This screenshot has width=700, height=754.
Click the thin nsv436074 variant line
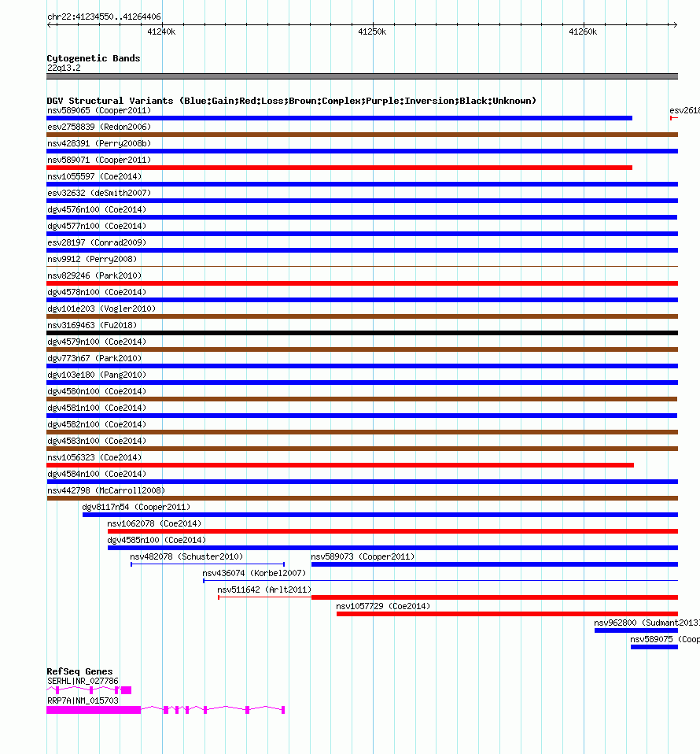coord(440,580)
